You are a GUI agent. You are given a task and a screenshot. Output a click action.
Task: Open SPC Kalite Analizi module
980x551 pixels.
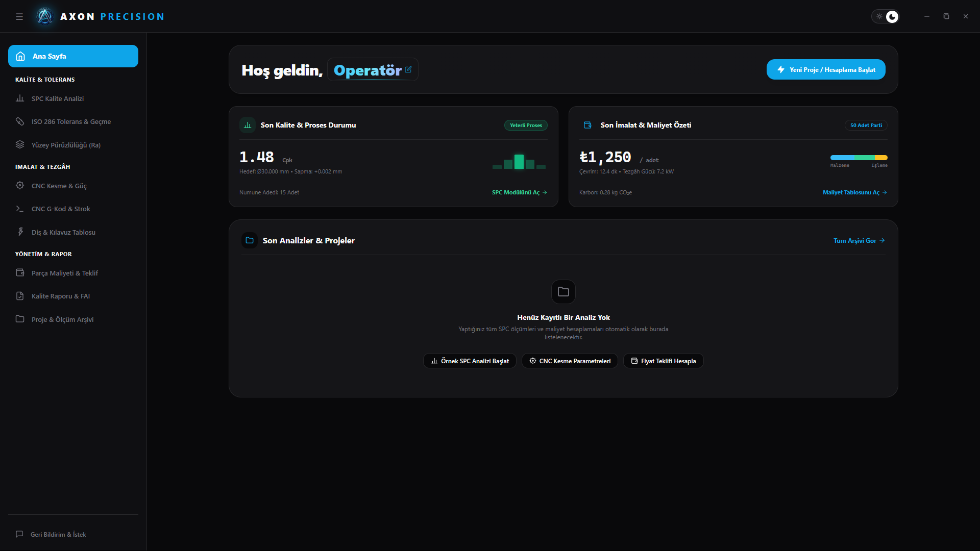point(73,98)
